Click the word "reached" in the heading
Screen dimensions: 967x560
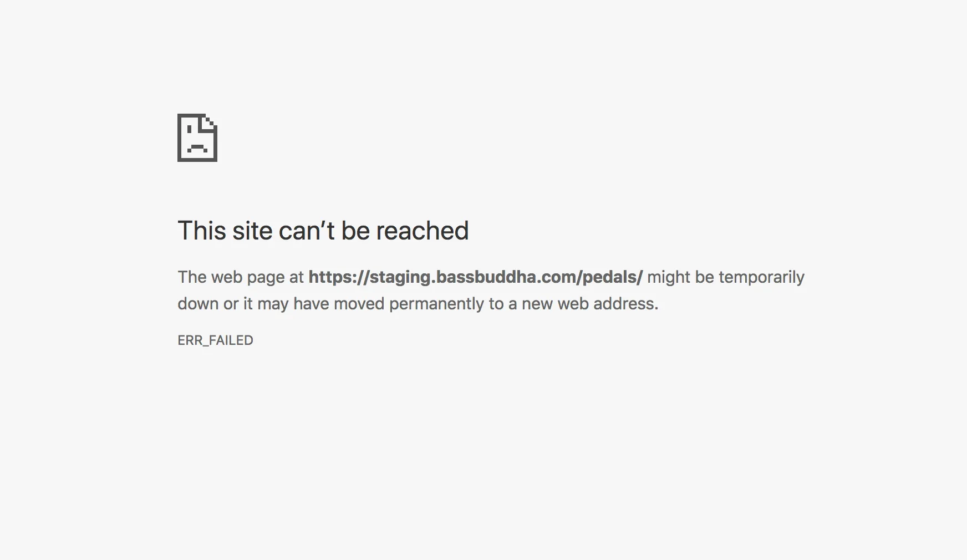[423, 231]
